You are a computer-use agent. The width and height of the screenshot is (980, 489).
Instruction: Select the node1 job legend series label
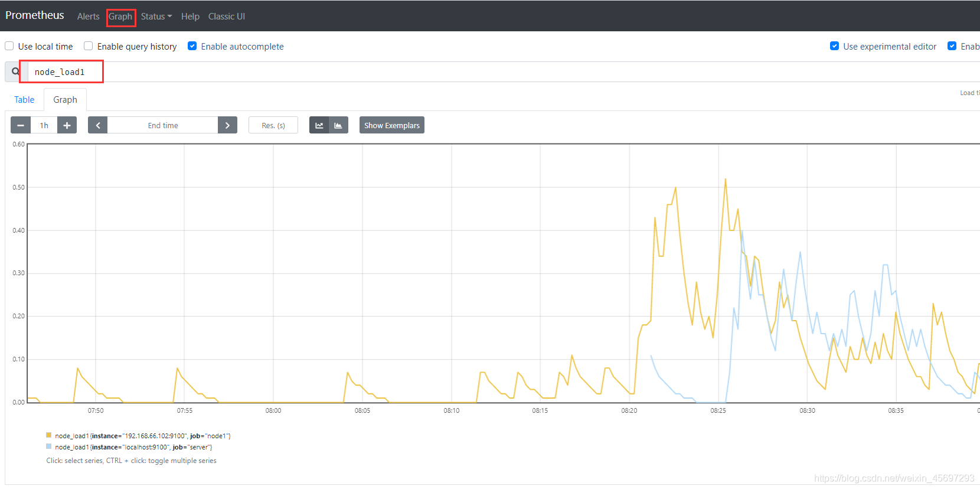pyautogui.click(x=143, y=436)
